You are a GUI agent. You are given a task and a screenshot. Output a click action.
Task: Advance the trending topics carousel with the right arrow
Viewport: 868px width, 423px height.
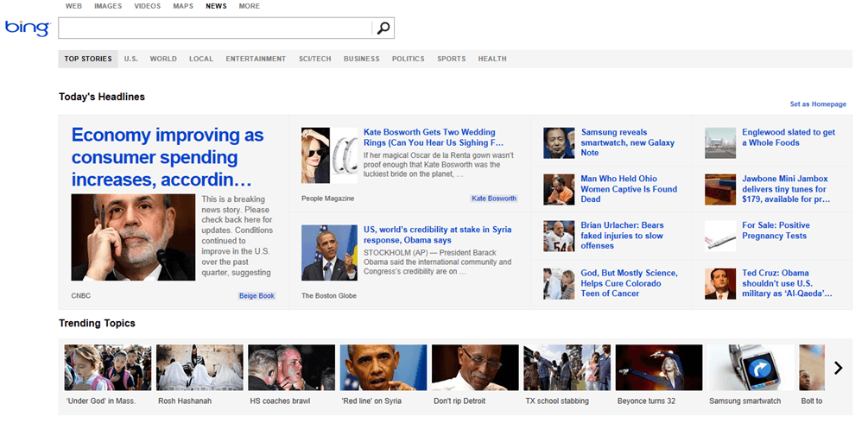pos(838,368)
